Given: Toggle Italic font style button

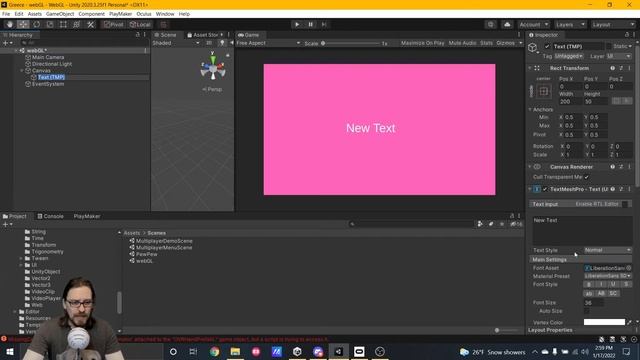Looking at the screenshot, I should click(x=601, y=284).
